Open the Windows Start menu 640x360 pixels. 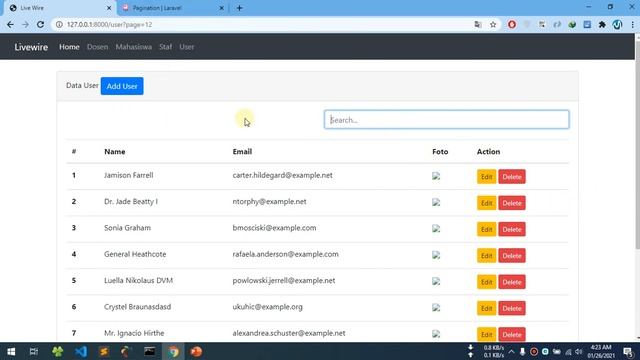[x=11, y=351]
